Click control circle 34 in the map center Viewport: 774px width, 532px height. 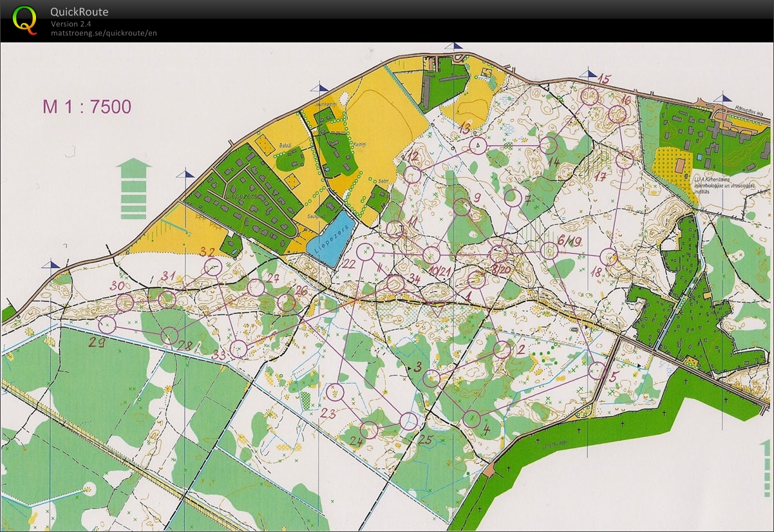click(x=397, y=281)
